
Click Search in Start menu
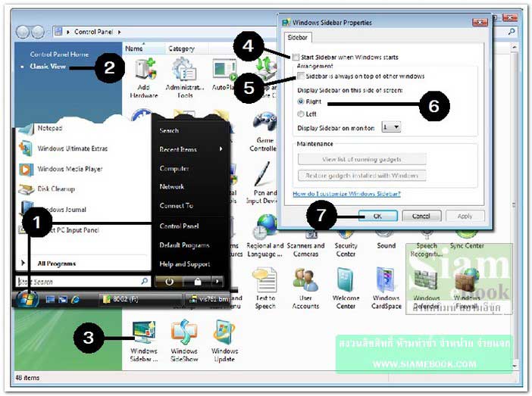(169, 130)
